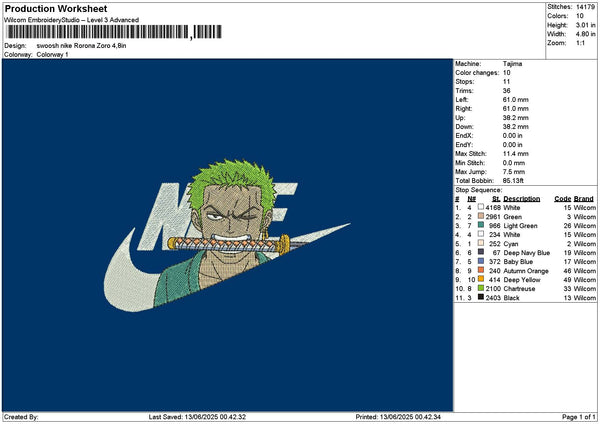Image resolution: width=600 pixels, height=424 pixels.
Task: Pick the Light Green color swatch
Action: 481,225
